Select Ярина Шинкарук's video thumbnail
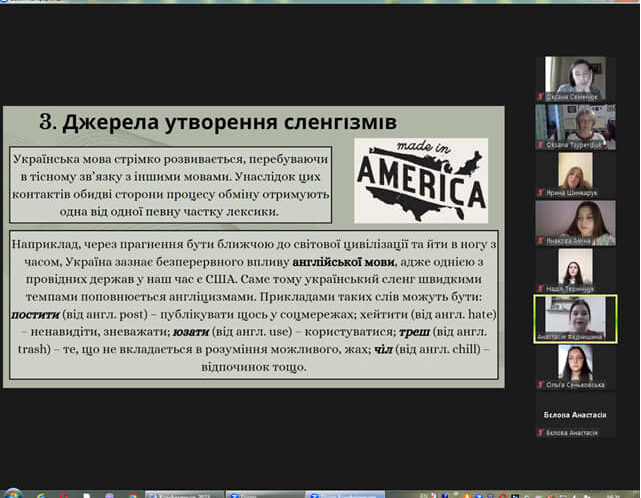Image resolution: width=641 pixels, height=498 pixels. coord(575,170)
